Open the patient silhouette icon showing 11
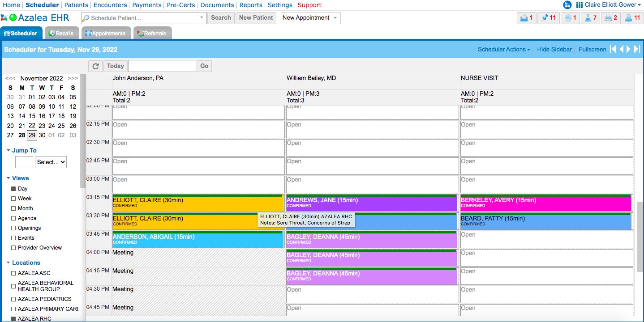This screenshot has height=322, width=644. tap(633, 18)
